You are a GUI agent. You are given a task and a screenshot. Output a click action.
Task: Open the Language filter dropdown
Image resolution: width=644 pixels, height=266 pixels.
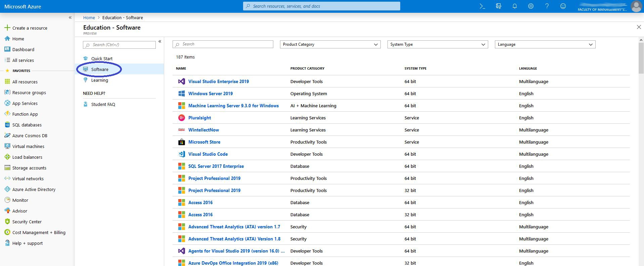tap(545, 44)
